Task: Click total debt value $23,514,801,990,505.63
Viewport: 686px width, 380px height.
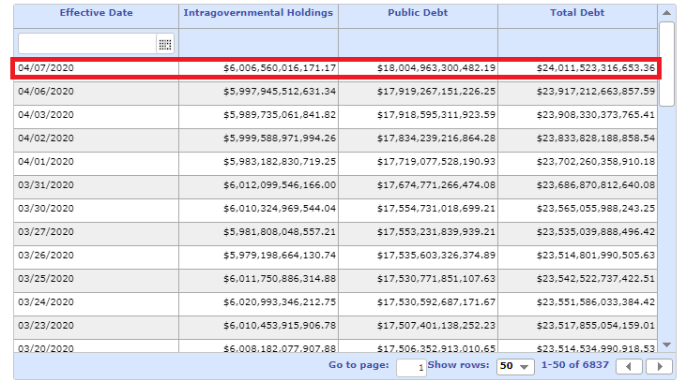Action: pyautogui.click(x=596, y=255)
